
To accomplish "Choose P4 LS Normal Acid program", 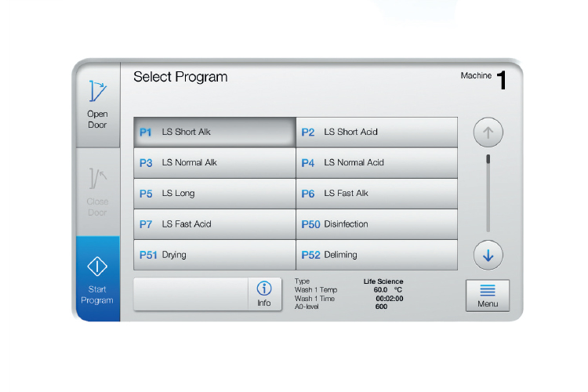I will 376,163.
